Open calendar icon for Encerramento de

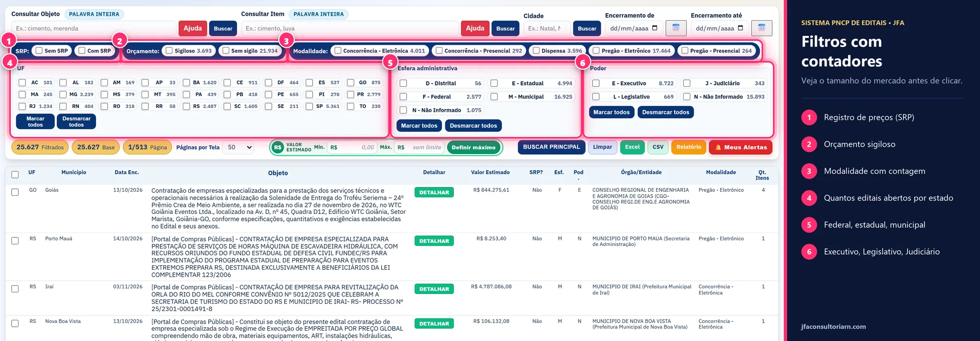click(x=676, y=28)
